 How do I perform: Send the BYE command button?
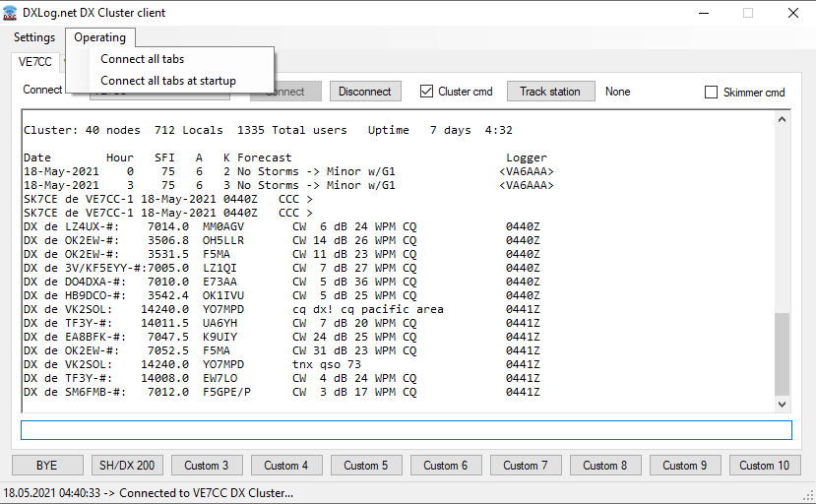(47, 466)
